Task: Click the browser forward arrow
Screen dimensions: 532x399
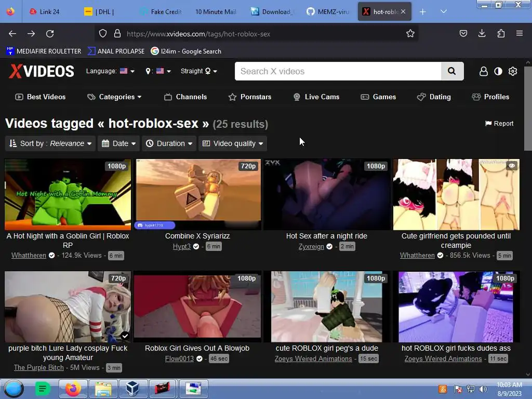Action: (31, 34)
